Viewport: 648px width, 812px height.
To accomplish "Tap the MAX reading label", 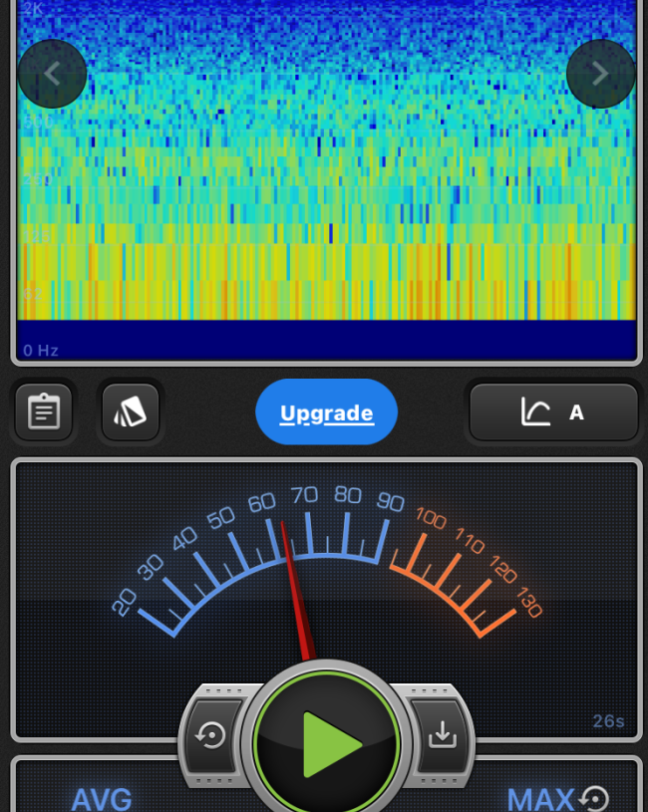I will [x=540, y=798].
